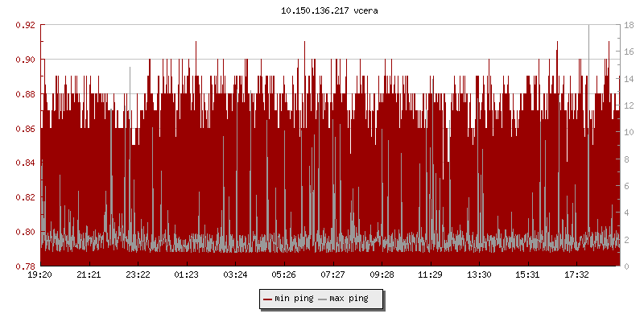Image resolution: width=644 pixels, height=322 pixels.
Task: Click the 15:31 time axis label
Action: (527, 275)
